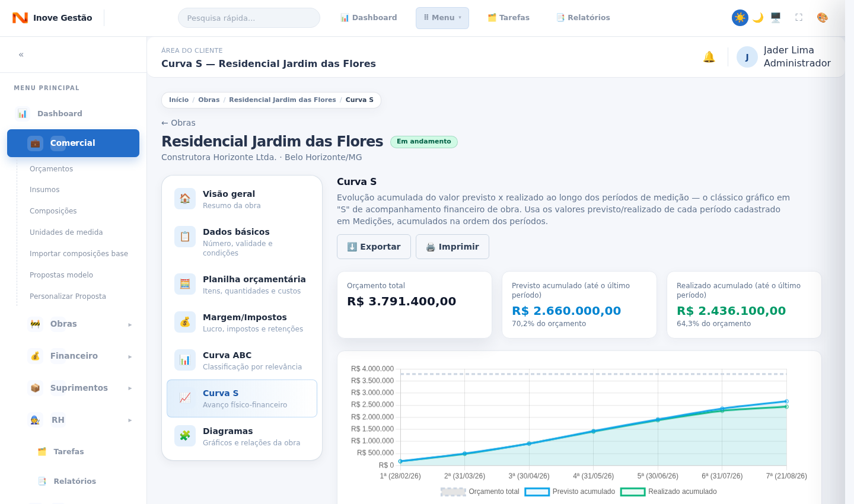Viewport: 854px width, 504px height.
Task: Open Visão geral house icon tab
Action: click(185, 199)
